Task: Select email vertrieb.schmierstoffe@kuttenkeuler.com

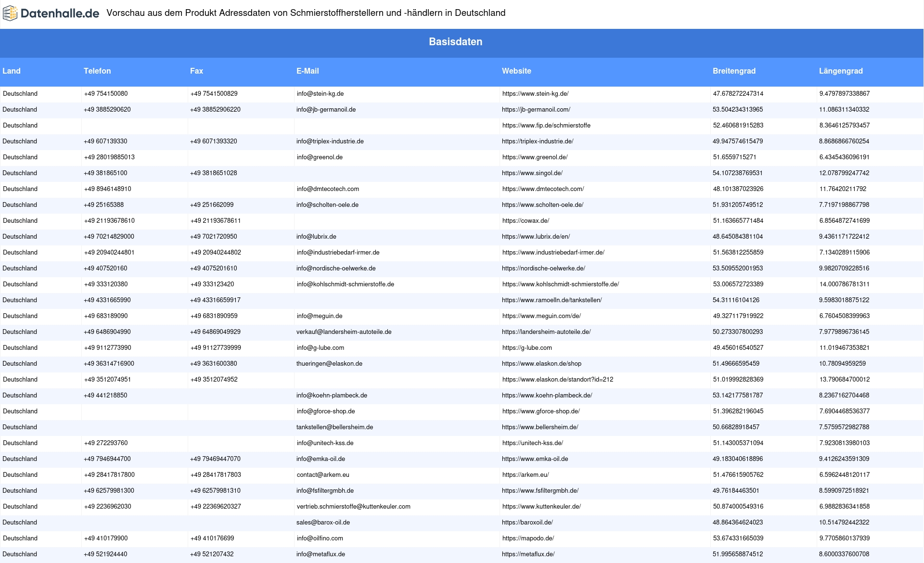Action: [354, 507]
